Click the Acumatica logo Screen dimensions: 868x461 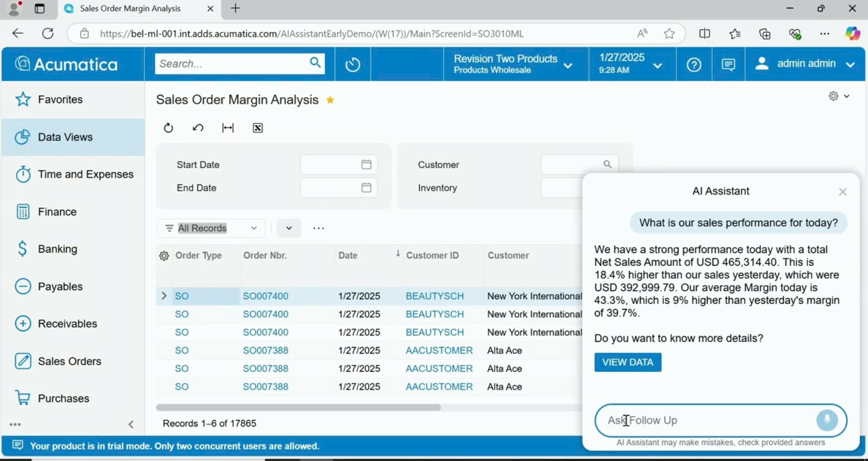66,64
